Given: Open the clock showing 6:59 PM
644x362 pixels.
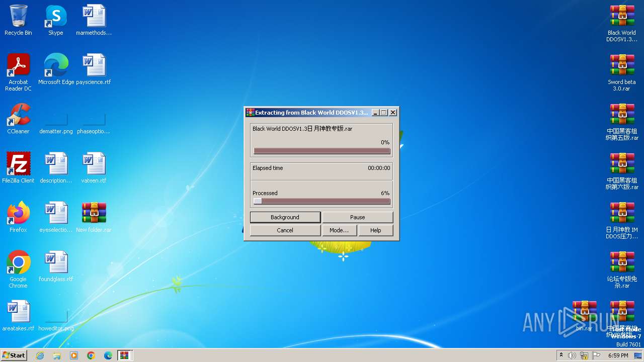Looking at the screenshot, I should click(618, 355).
